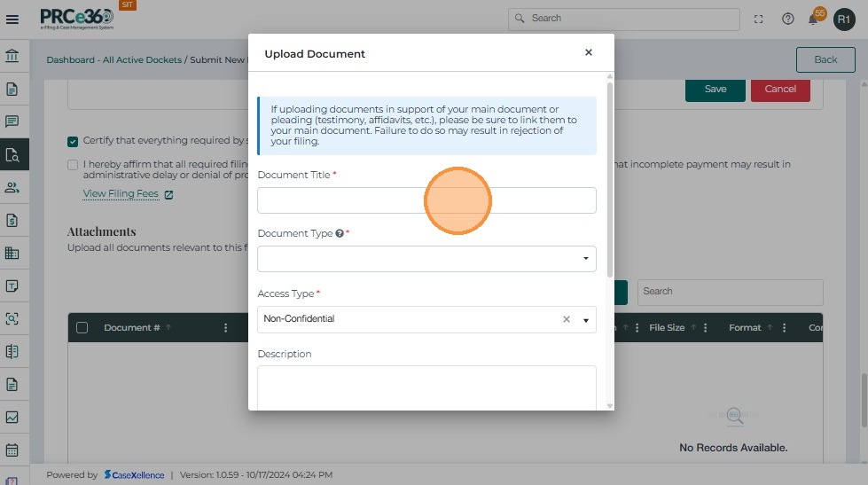Open the calendar sidebar icon
Image resolution: width=868 pixels, height=485 pixels.
click(x=12, y=450)
